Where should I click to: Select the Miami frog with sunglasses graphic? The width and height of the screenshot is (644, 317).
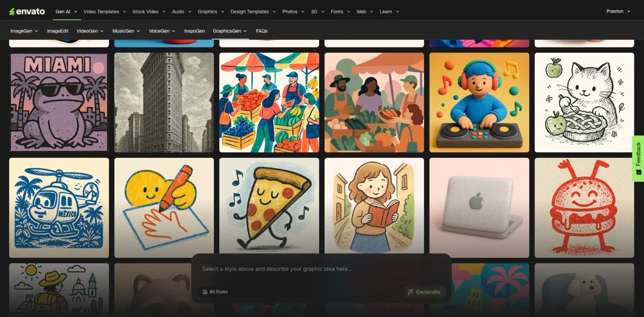point(59,102)
